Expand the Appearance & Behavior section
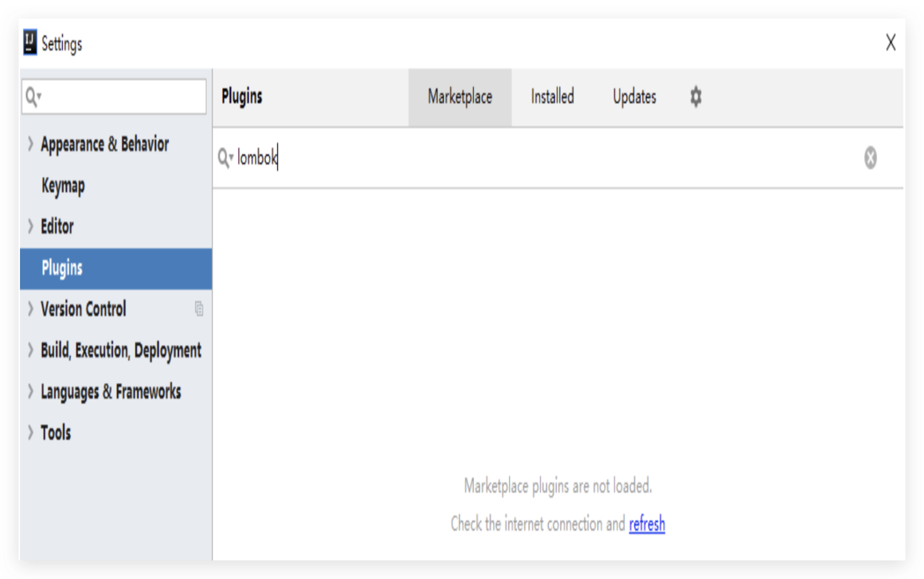 point(30,144)
